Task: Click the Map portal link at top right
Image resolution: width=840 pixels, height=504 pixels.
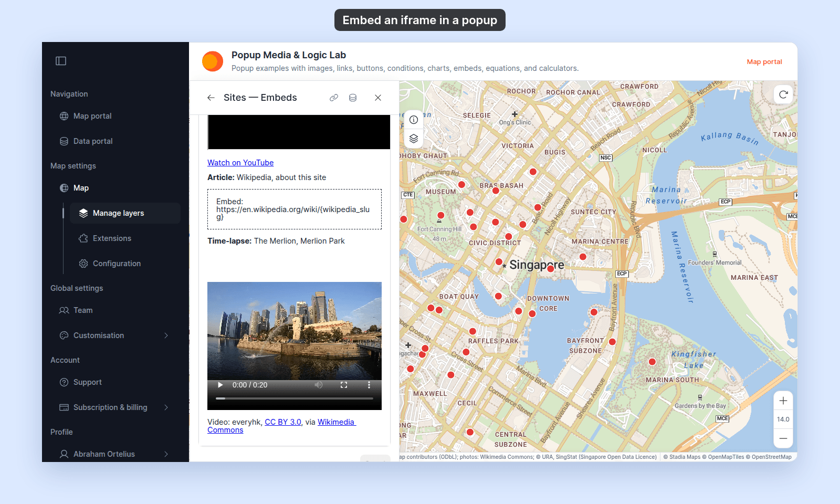Action: pos(764,62)
